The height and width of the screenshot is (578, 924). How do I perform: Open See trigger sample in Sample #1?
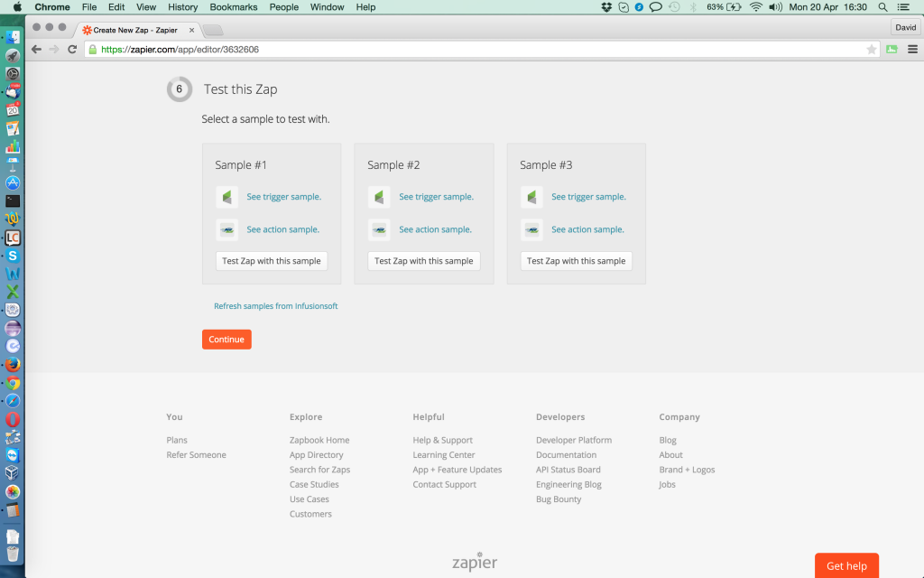[284, 197]
